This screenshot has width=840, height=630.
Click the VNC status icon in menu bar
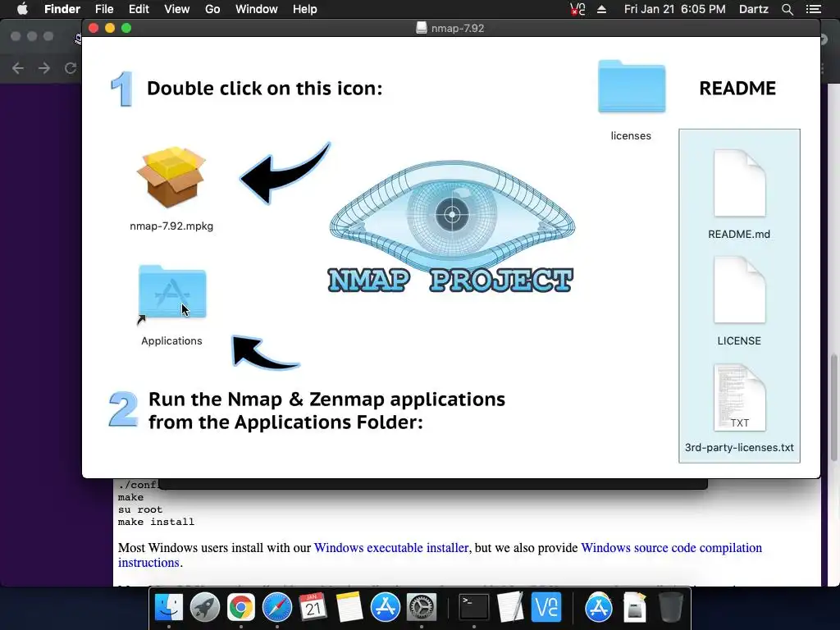pyautogui.click(x=577, y=9)
